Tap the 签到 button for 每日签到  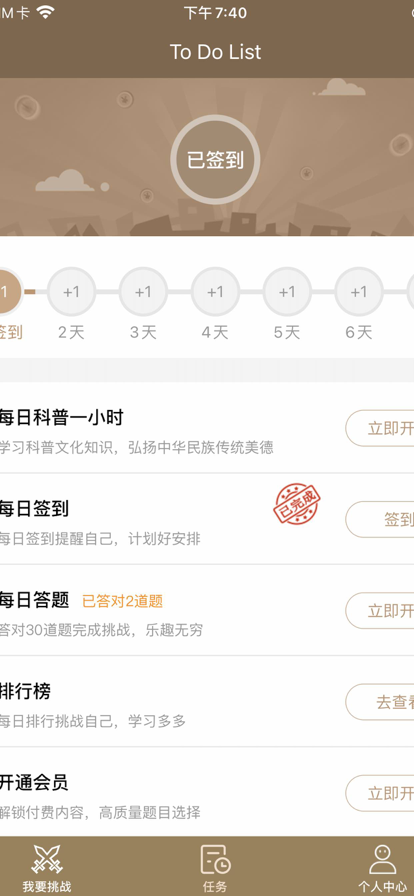coord(380,519)
